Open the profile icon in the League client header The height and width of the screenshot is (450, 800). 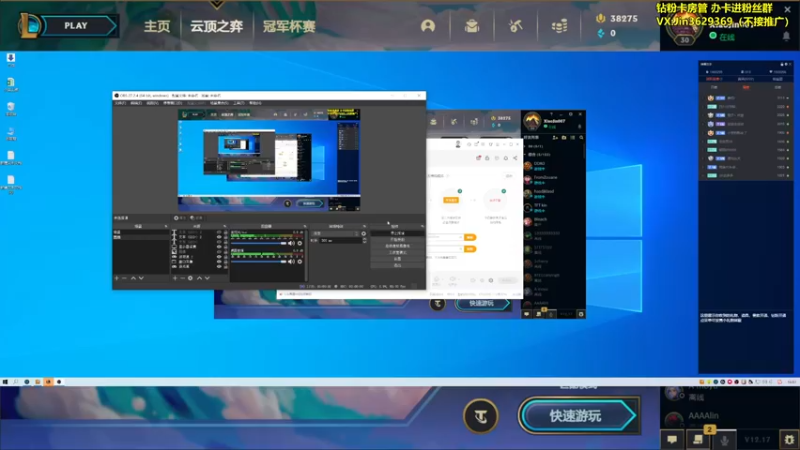(428, 26)
